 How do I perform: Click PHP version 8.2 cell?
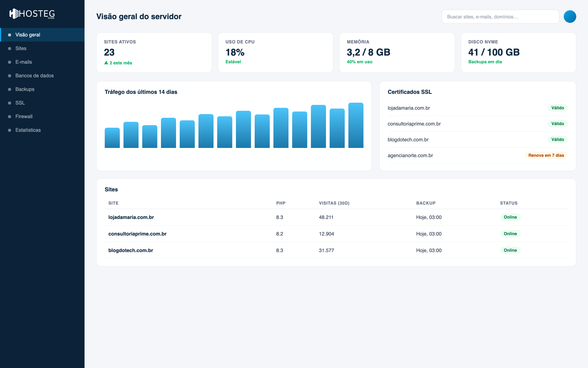(279, 234)
